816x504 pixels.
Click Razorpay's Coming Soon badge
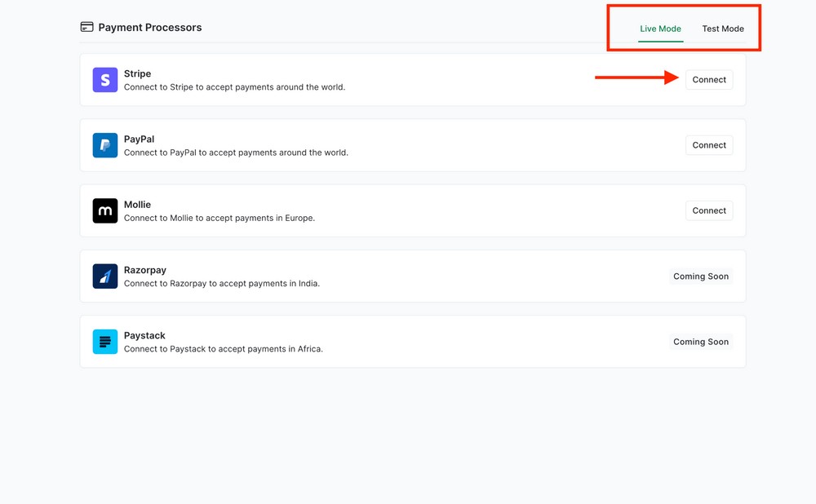point(700,276)
